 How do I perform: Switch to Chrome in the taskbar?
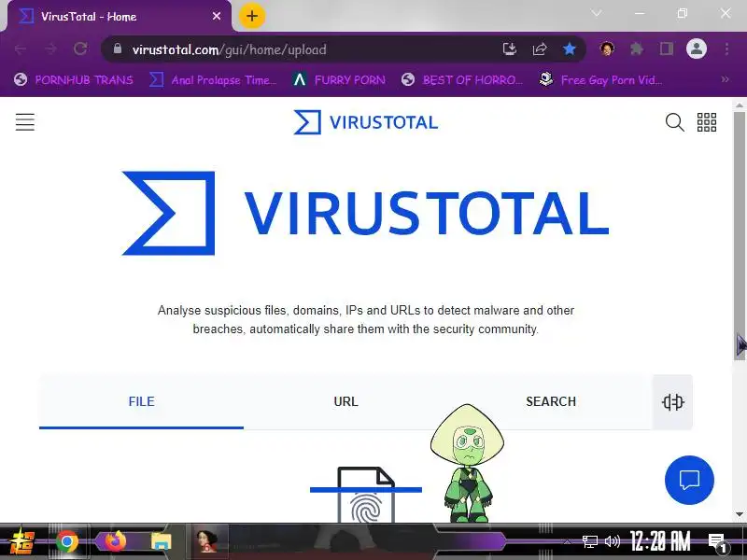67,542
